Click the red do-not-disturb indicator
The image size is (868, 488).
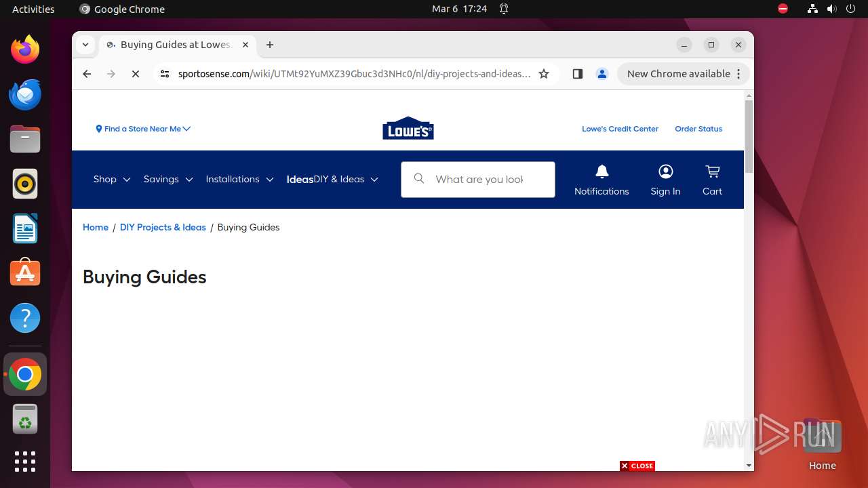(783, 9)
